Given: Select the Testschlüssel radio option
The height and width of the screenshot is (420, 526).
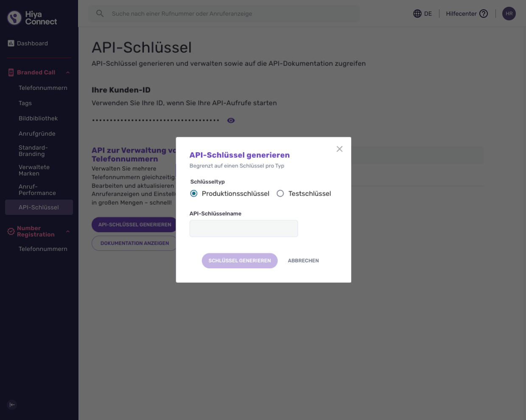Looking at the screenshot, I should pos(280,193).
